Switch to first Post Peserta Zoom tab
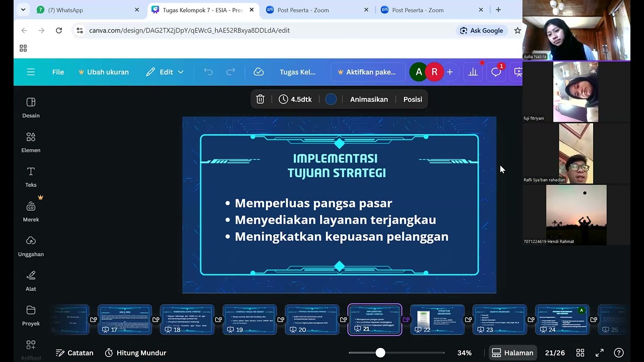The image size is (644, 362). tap(317, 10)
